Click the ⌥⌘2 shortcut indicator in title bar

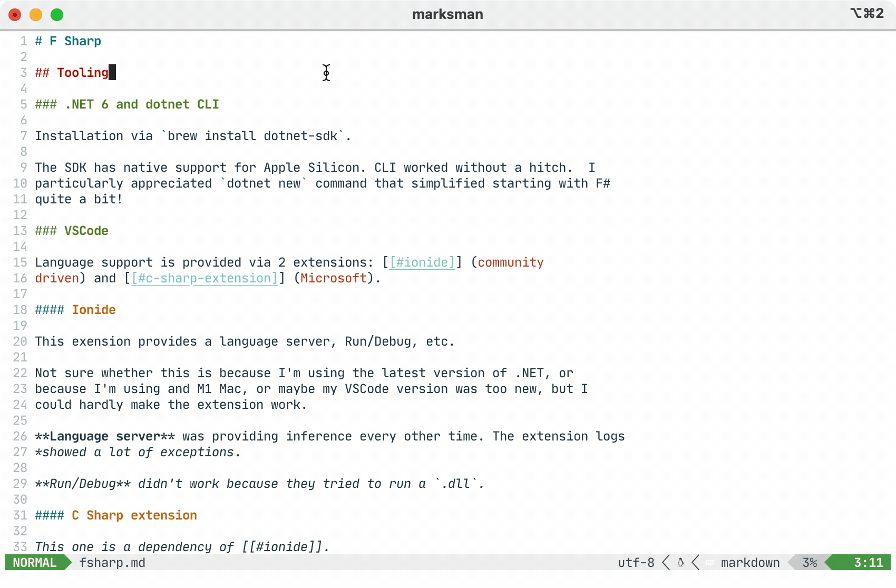[867, 13]
